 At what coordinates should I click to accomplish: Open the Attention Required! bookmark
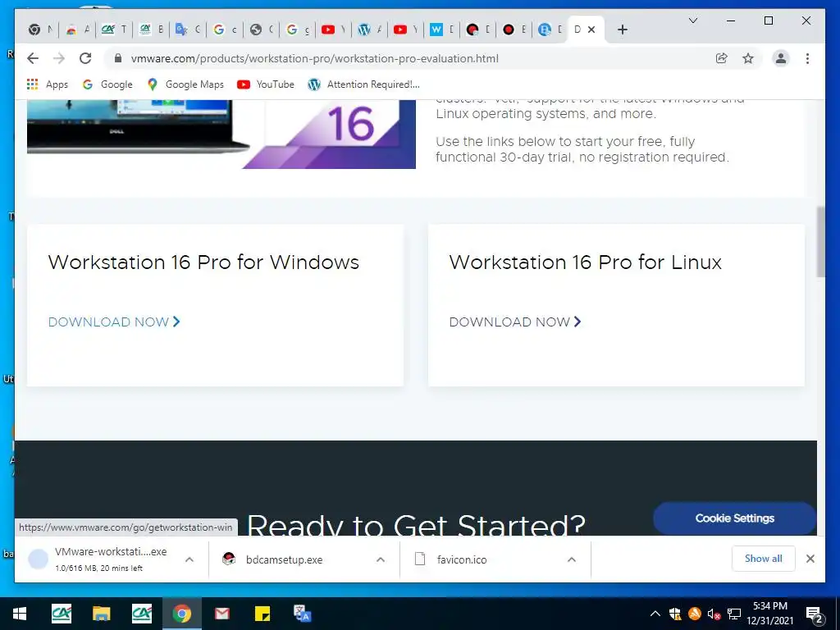click(363, 84)
